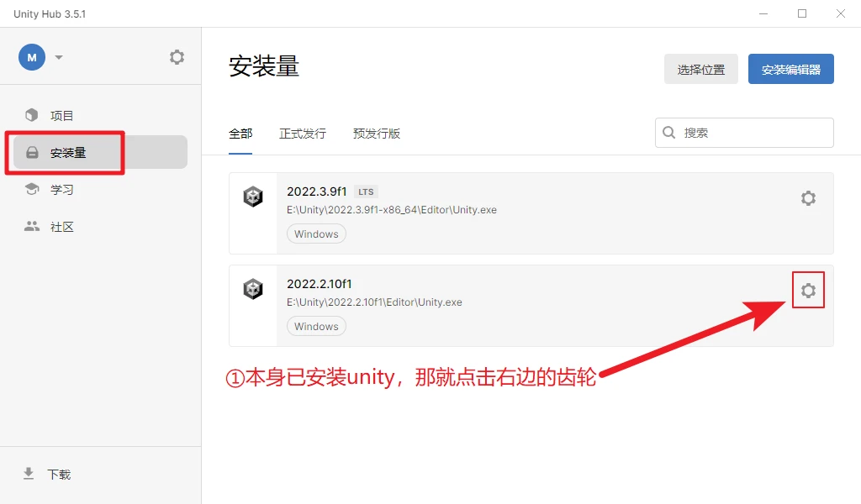Click the download arrow icon
The width and height of the screenshot is (861, 504).
(x=29, y=474)
